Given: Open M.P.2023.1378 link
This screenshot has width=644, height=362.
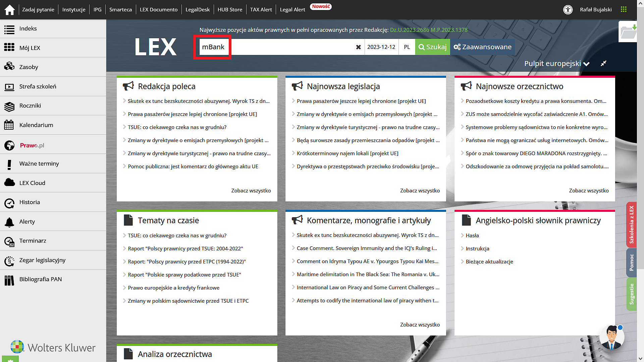Looking at the screenshot, I should click(x=449, y=30).
